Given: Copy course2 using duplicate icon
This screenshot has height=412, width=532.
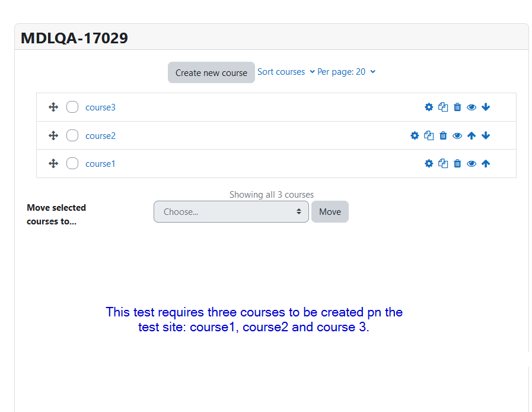Looking at the screenshot, I should coord(429,136).
